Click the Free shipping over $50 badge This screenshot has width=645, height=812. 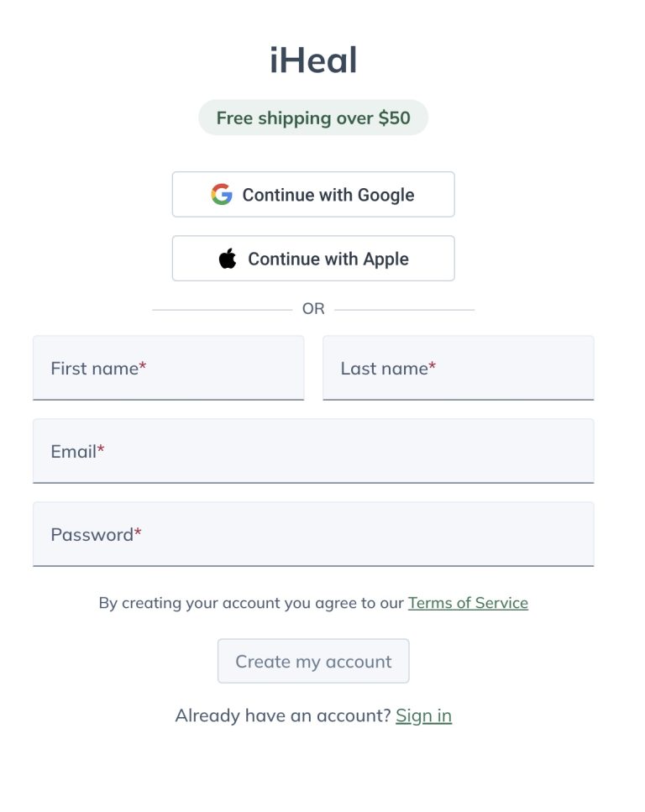pyautogui.click(x=313, y=118)
